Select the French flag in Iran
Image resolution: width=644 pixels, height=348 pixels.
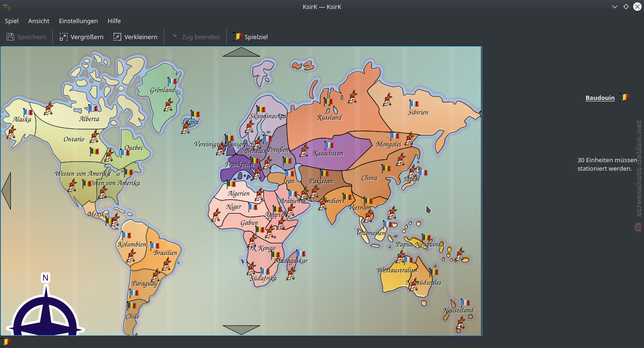(289, 173)
